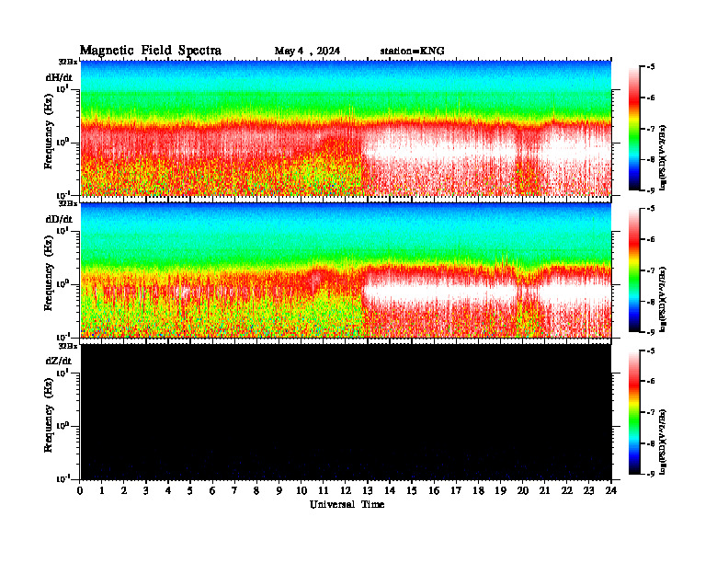Click the log(PSD) label beside dZ/dt color bar
Image resolution: width=728 pixels, height=563 pixels.
pos(663,442)
